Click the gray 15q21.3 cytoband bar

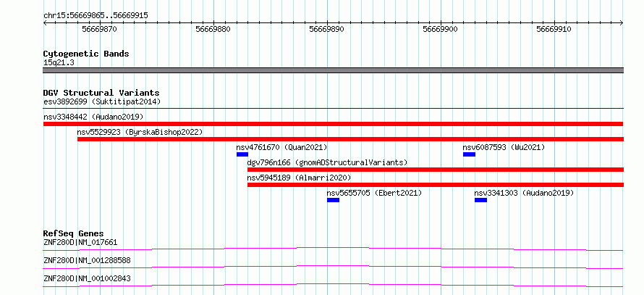[333, 70]
